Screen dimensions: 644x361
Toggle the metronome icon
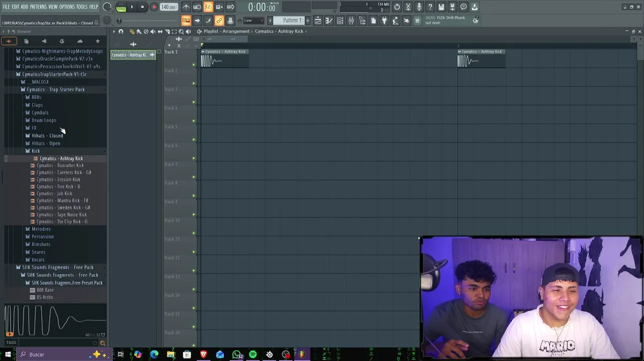tap(186, 7)
